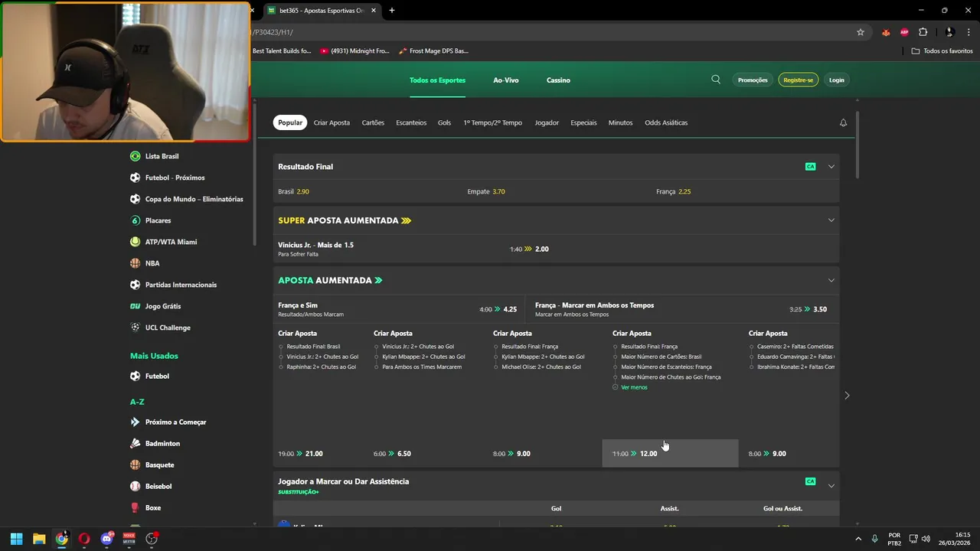Show hidden system tray icons
Image resolution: width=980 pixels, height=551 pixels.
857,539
